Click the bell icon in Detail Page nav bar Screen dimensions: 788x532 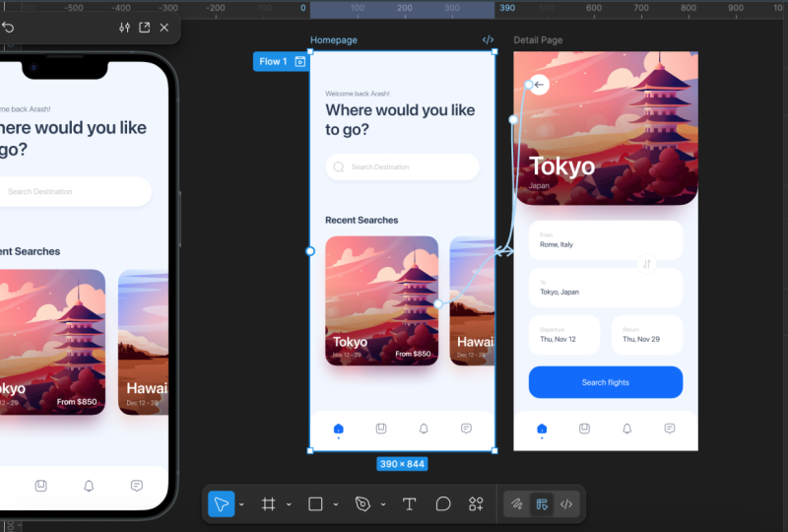click(x=627, y=429)
